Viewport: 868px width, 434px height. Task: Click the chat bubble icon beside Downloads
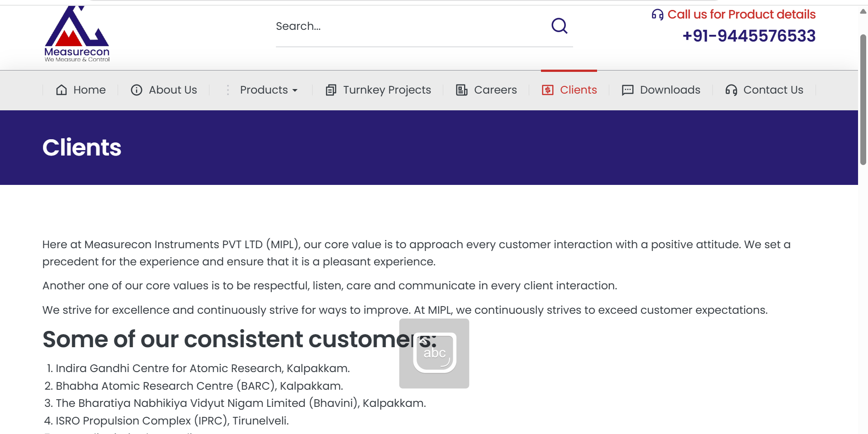pyautogui.click(x=628, y=90)
